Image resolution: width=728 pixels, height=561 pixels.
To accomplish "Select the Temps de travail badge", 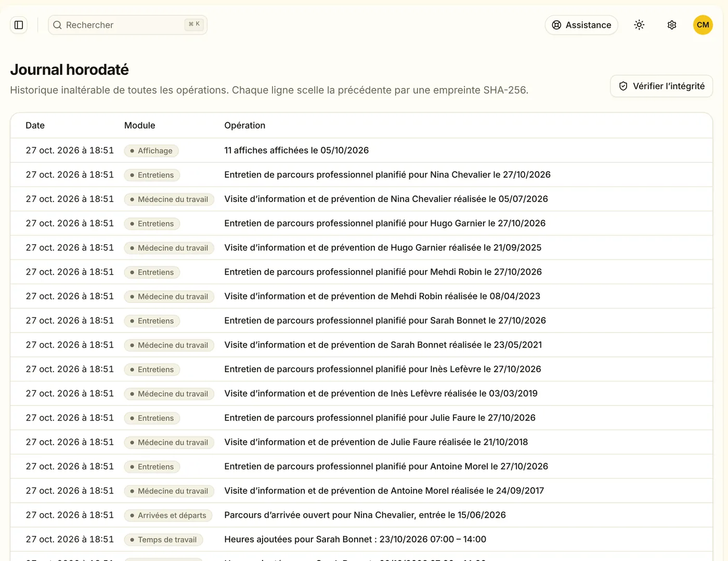I will click(163, 540).
